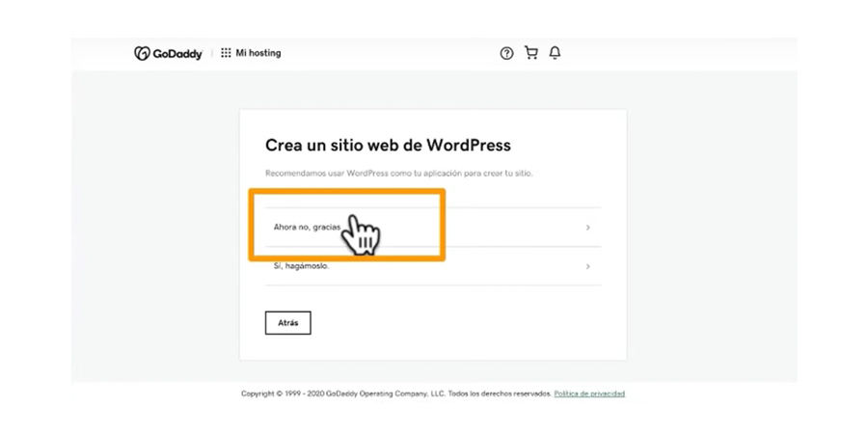Choose the 'Ahora no, gracias' option
The image size is (868, 434).
click(433, 228)
